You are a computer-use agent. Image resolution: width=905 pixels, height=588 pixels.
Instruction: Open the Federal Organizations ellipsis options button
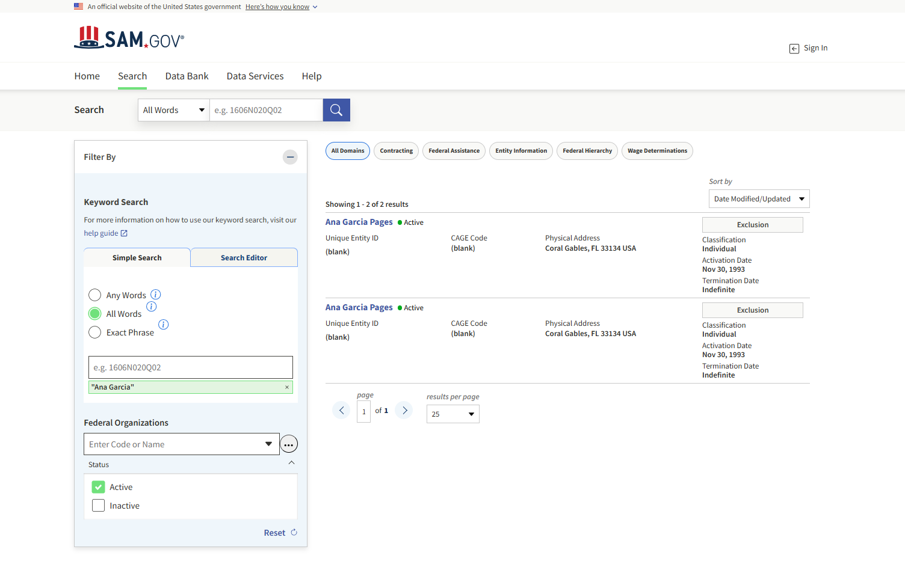289,444
